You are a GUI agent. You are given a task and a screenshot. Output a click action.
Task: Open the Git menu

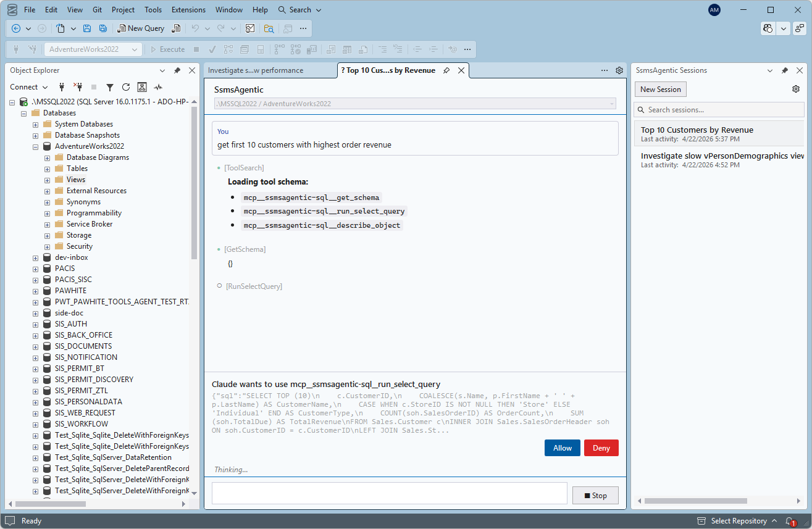(x=97, y=9)
